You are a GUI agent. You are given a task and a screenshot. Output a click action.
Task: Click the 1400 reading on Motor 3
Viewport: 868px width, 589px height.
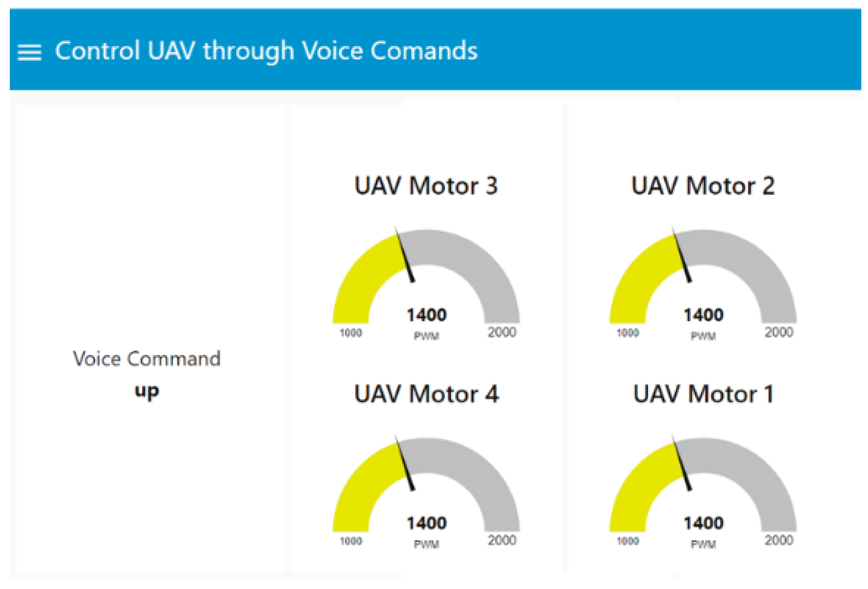tap(426, 315)
